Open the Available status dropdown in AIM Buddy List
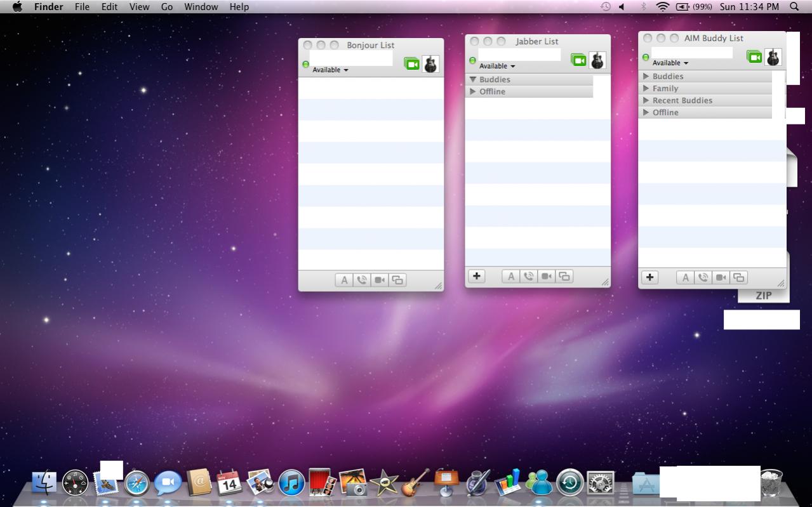The height and width of the screenshot is (507, 812). click(670, 63)
